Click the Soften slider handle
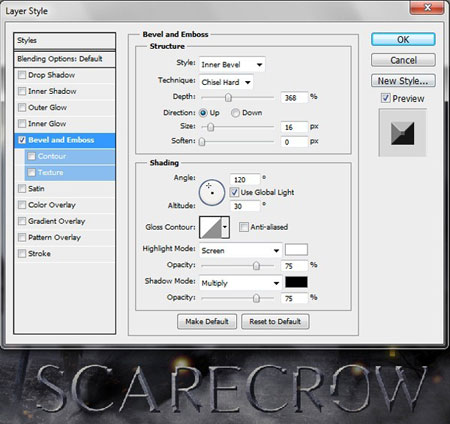The width and height of the screenshot is (450, 424). [x=202, y=142]
